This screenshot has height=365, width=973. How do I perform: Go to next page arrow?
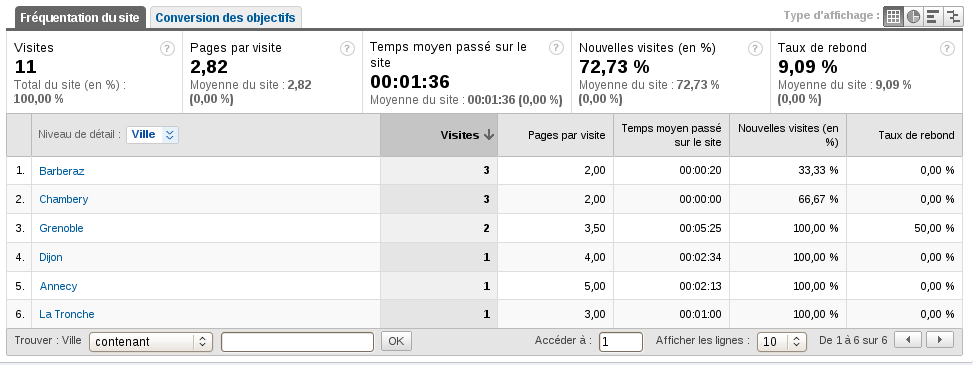point(939,340)
